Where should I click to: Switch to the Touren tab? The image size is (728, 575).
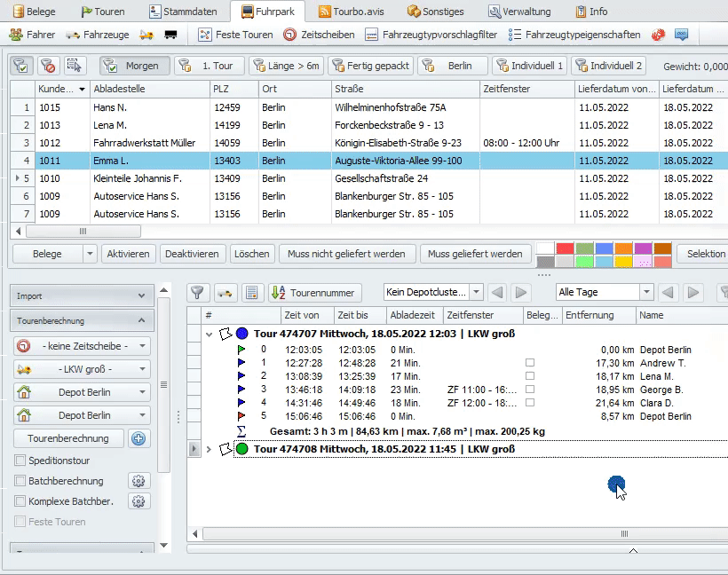[x=103, y=12]
